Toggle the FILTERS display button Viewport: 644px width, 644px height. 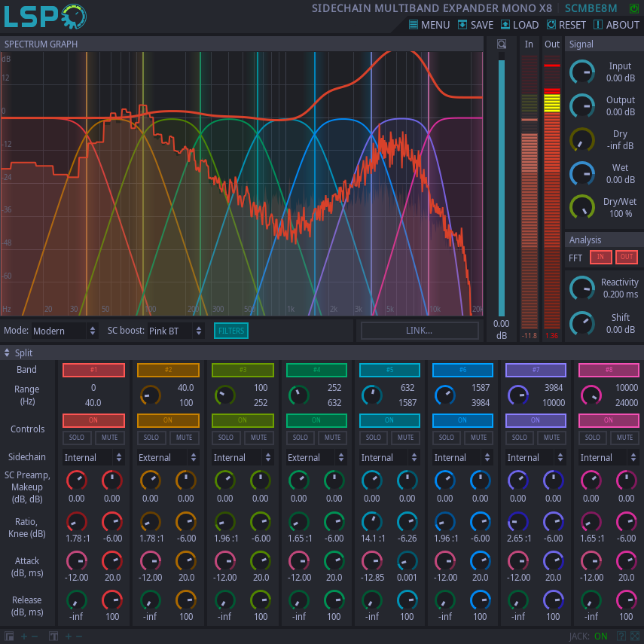(x=230, y=331)
